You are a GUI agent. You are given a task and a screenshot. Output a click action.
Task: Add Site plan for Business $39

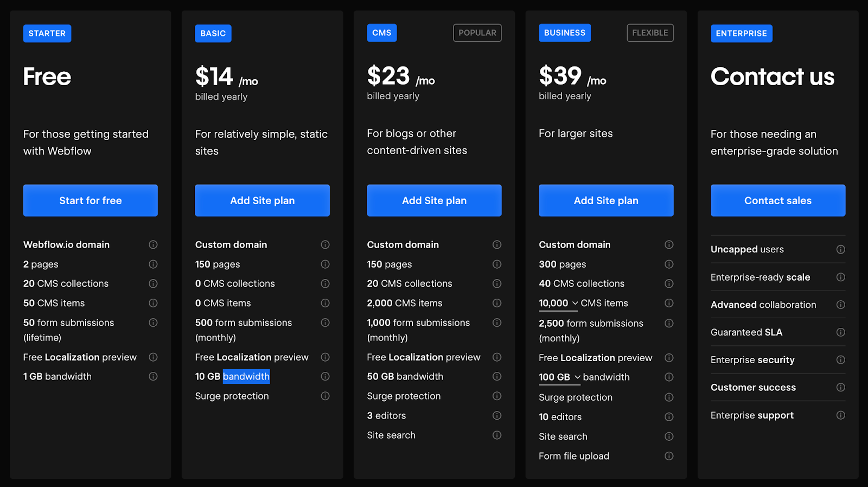point(606,200)
